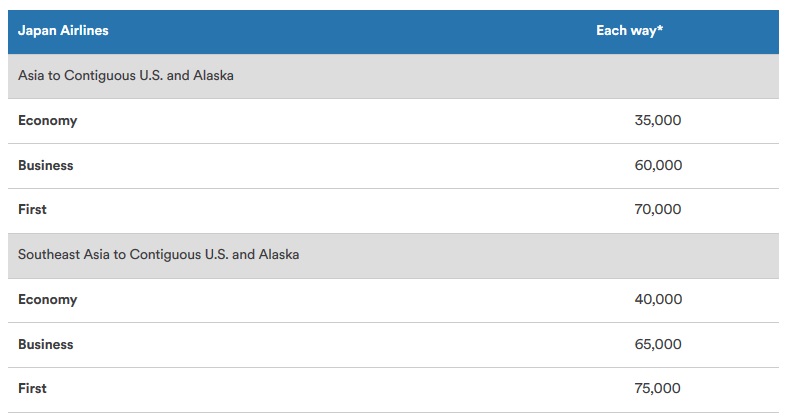Click the Each way* column header
Screen dimensions: 789x420
pyautogui.click(x=630, y=31)
